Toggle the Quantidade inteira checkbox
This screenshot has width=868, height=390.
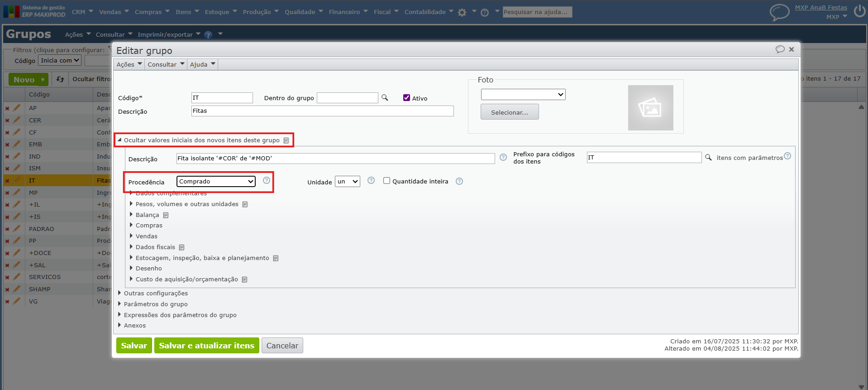point(386,181)
